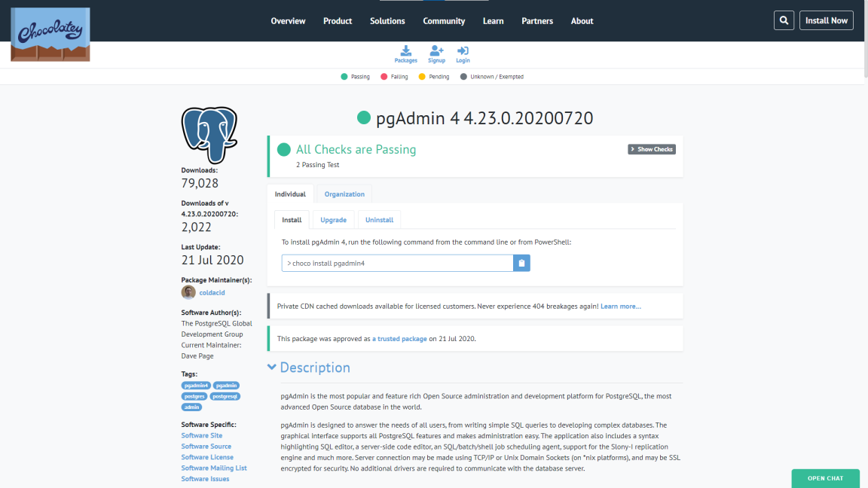Open the trusted package link

[399, 339]
